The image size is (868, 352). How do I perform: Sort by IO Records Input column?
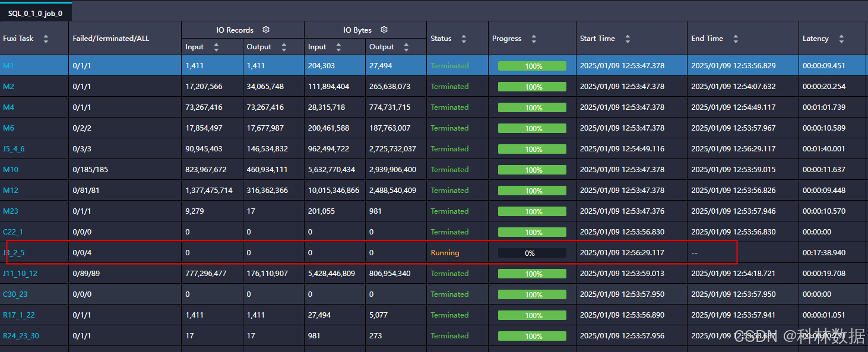point(216,47)
